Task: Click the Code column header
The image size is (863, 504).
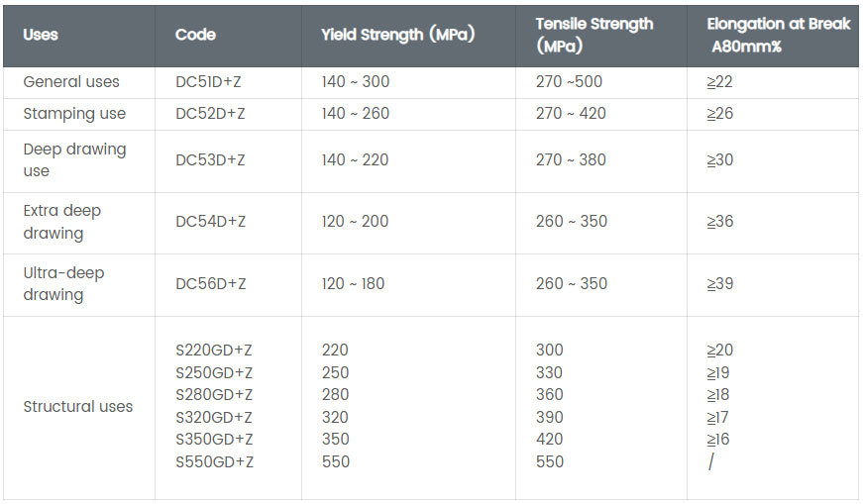Action: coord(195,35)
